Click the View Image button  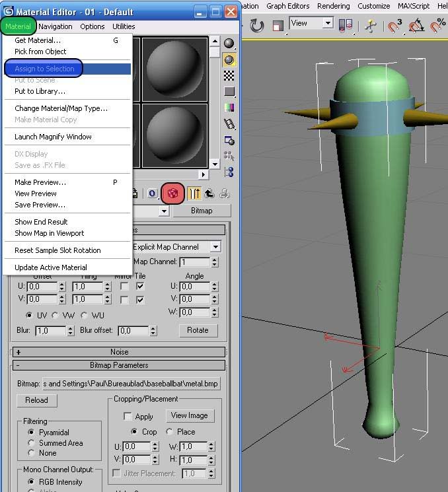point(189,415)
